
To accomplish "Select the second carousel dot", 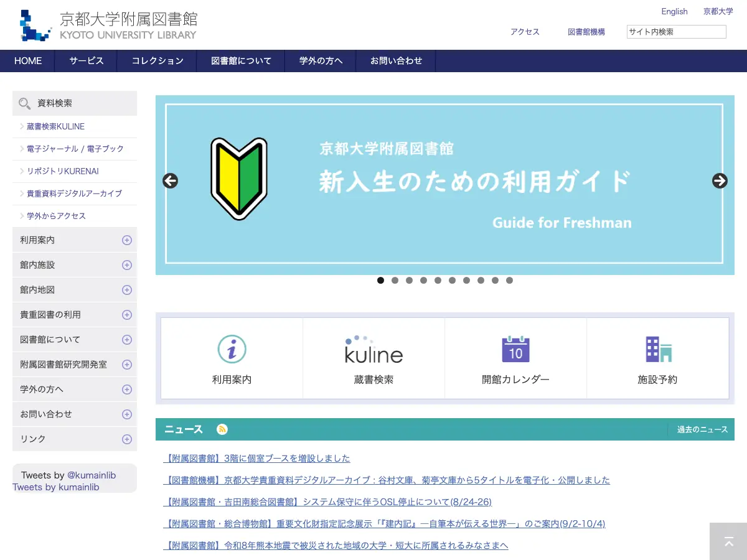I will click(x=395, y=280).
